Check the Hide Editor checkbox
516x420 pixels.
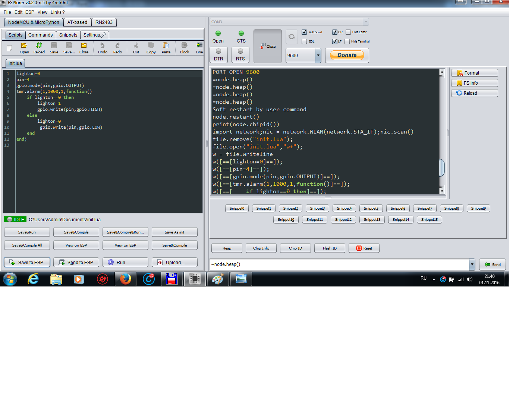(x=348, y=32)
